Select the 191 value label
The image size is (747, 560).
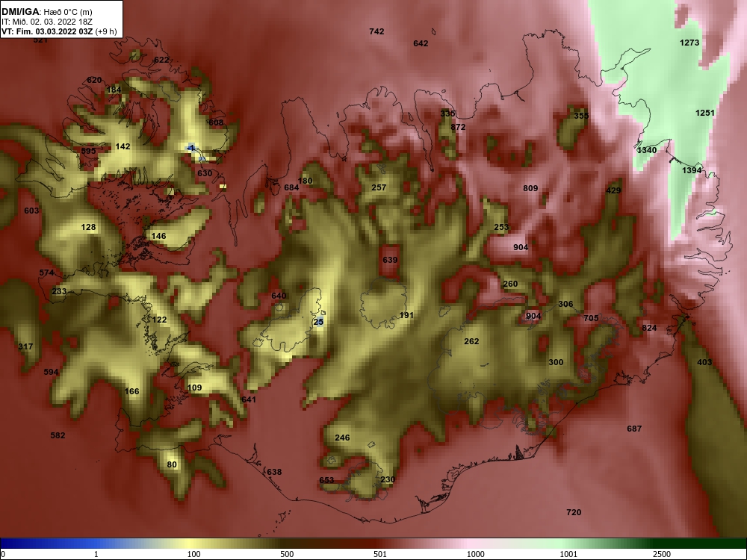[406, 315]
